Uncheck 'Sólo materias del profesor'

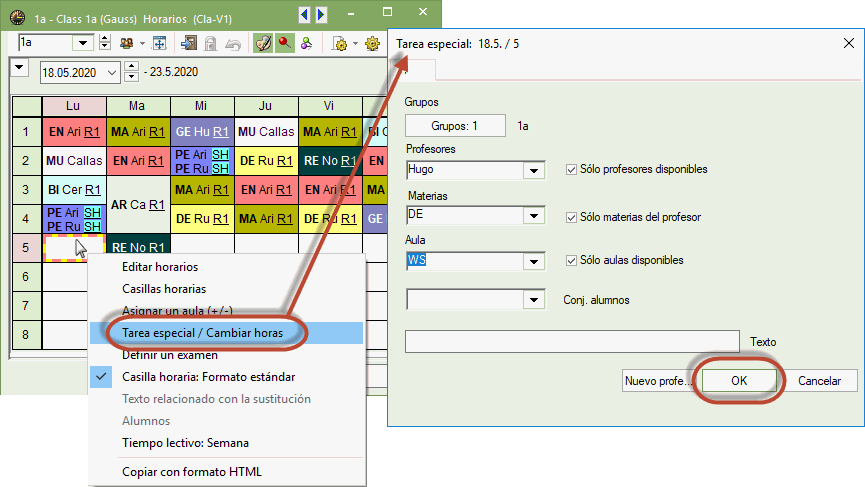pyautogui.click(x=572, y=217)
